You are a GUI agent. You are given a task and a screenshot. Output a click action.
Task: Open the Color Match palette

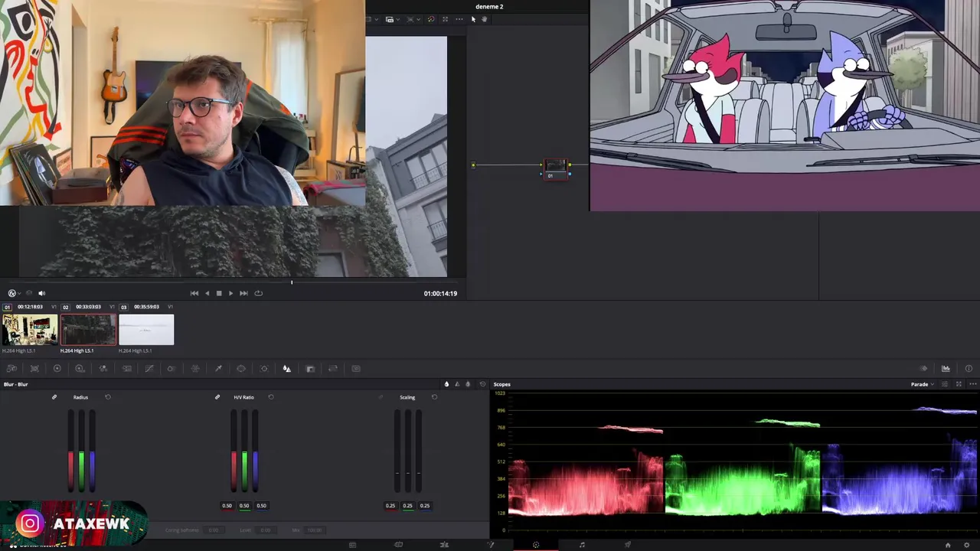(x=34, y=368)
